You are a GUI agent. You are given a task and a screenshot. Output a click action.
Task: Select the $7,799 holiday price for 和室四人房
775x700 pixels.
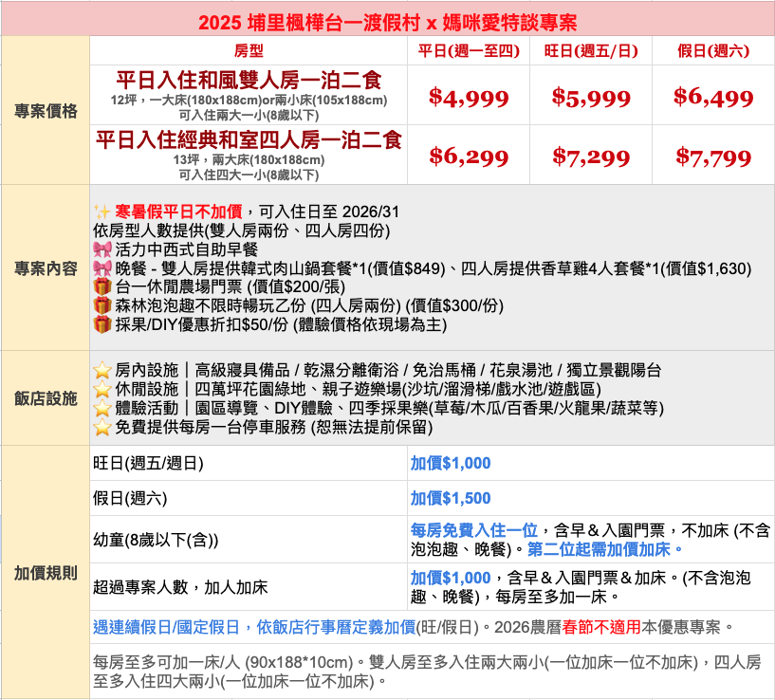click(713, 157)
